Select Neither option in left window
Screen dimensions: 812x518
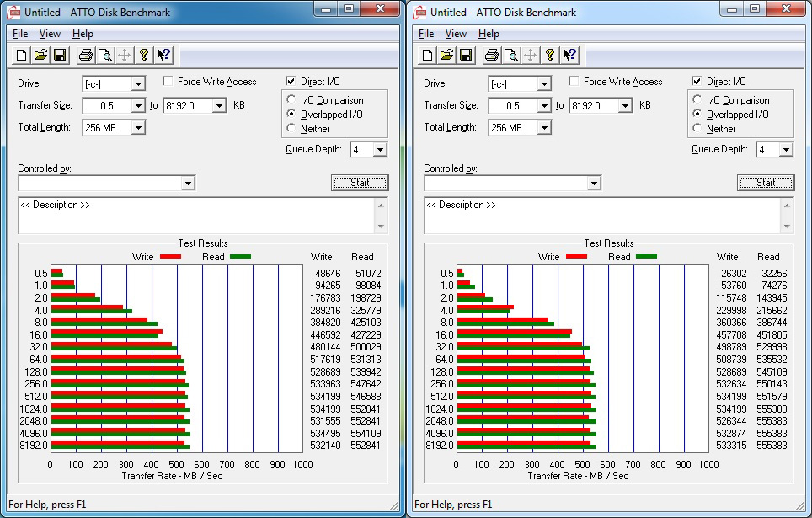pos(291,128)
